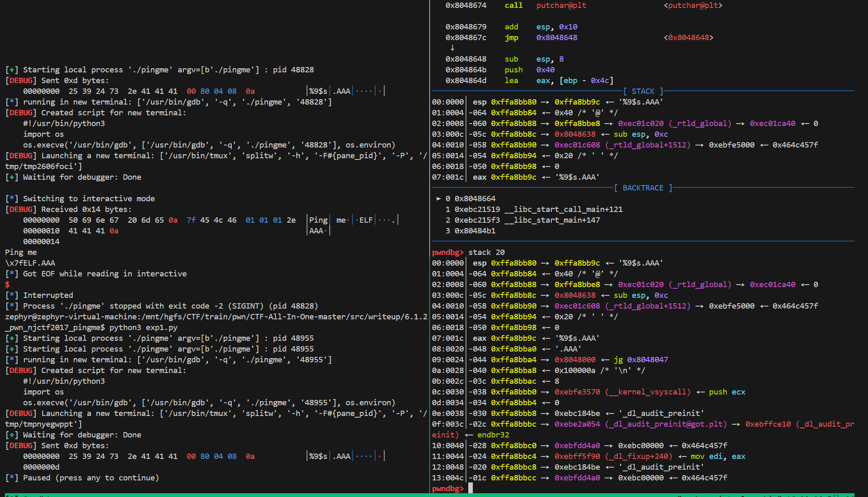The height and width of the screenshot is (497, 868).
Task: Click the [ STACK ] section header
Action: coord(643,91)
